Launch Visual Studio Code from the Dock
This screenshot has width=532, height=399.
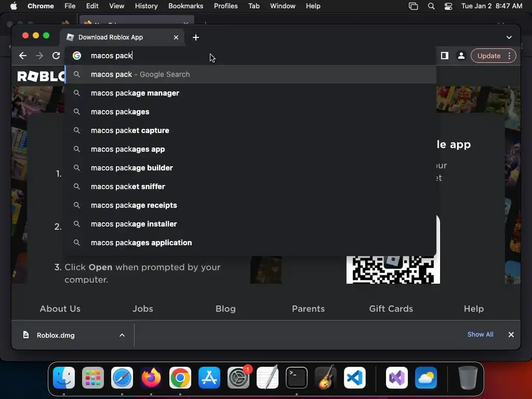point(354,378)
